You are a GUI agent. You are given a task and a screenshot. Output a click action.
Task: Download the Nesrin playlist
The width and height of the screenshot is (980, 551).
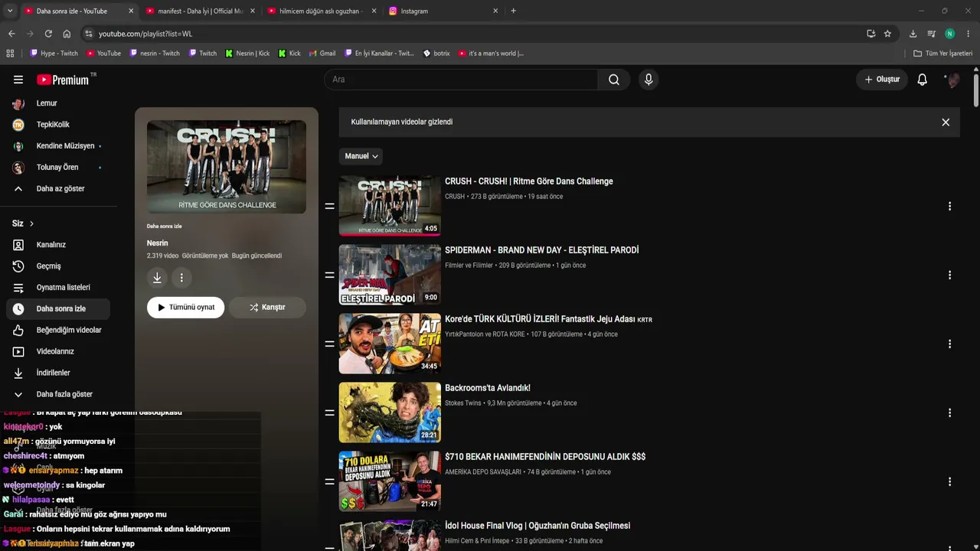click(157, 278)
